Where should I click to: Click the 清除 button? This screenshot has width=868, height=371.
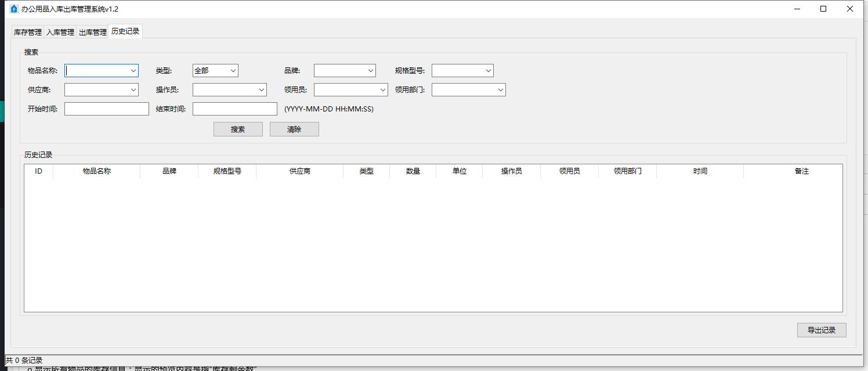294,129
